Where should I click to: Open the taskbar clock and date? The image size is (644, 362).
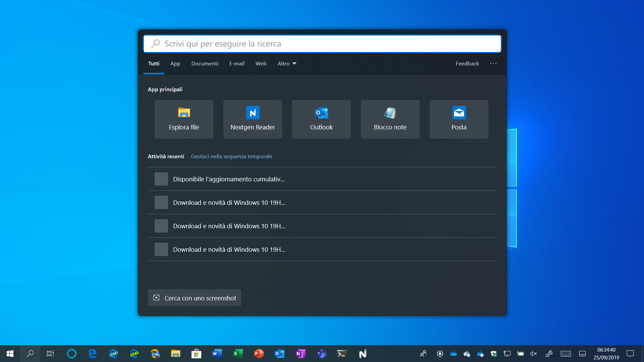(606, 354)
